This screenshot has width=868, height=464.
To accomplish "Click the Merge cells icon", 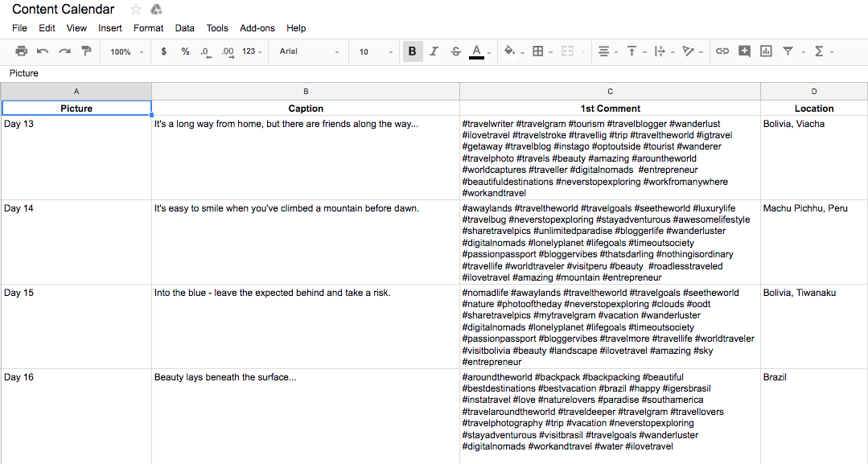I will pyautogui.click(x=567, y=51).
